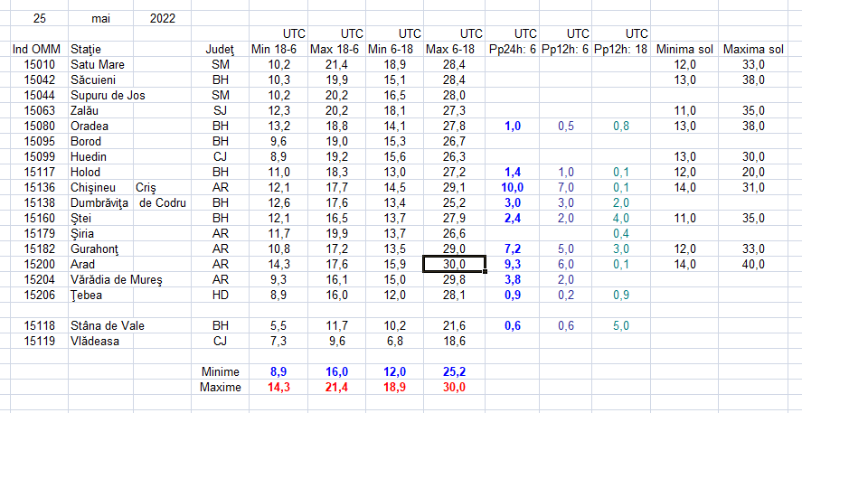Select the Satu Mare station cell
The height and width of the screenshot is (488, 868).
(100, 65)
